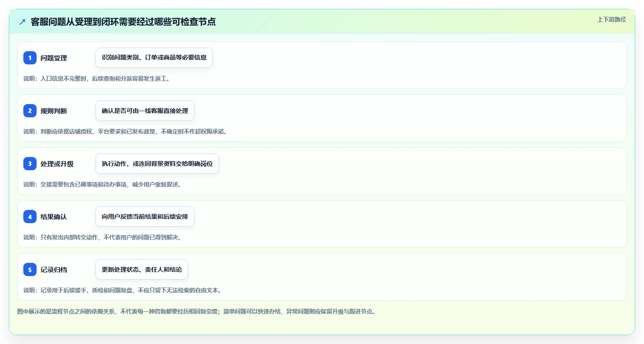Click the note about 店铺授权、平台要求和已发布政策
644x344 pixels.
pyautogui.click(x=126, y=131)
